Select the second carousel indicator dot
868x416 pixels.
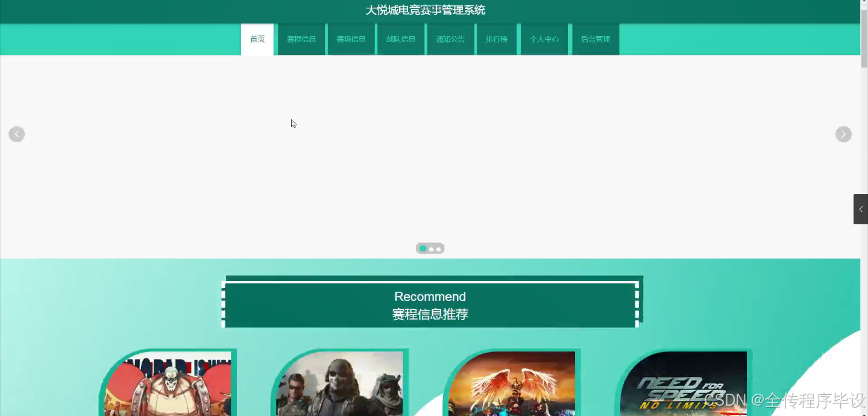[x=431, y=248]
